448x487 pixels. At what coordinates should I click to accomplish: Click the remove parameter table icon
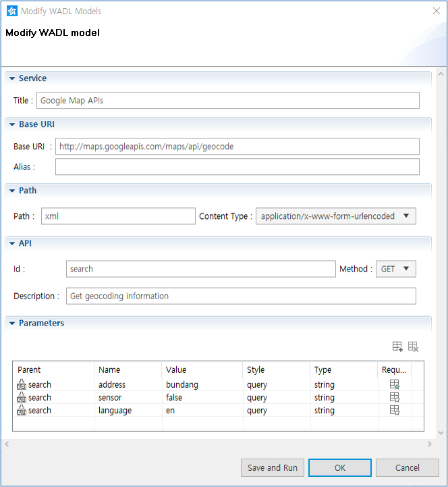[413, 347]
